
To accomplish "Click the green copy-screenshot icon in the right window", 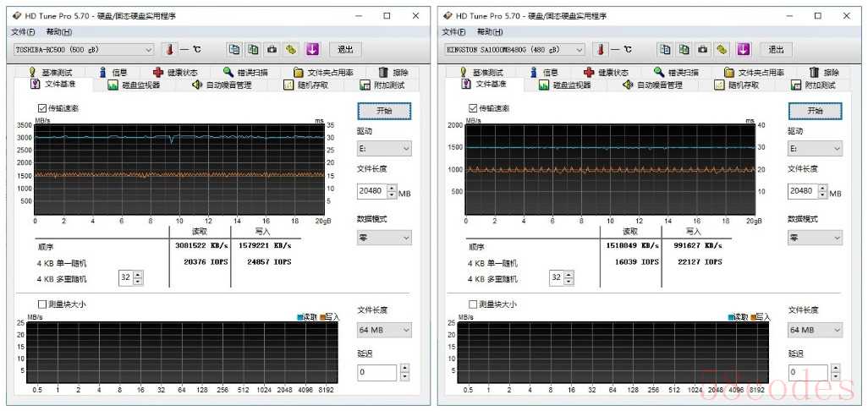I will (684, 50).
